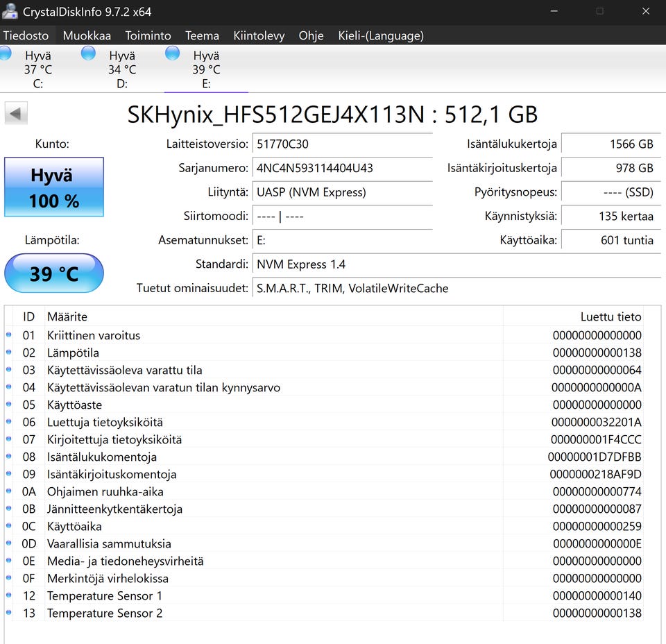Click status dot beside Käyttöaste row

point(9,405)
